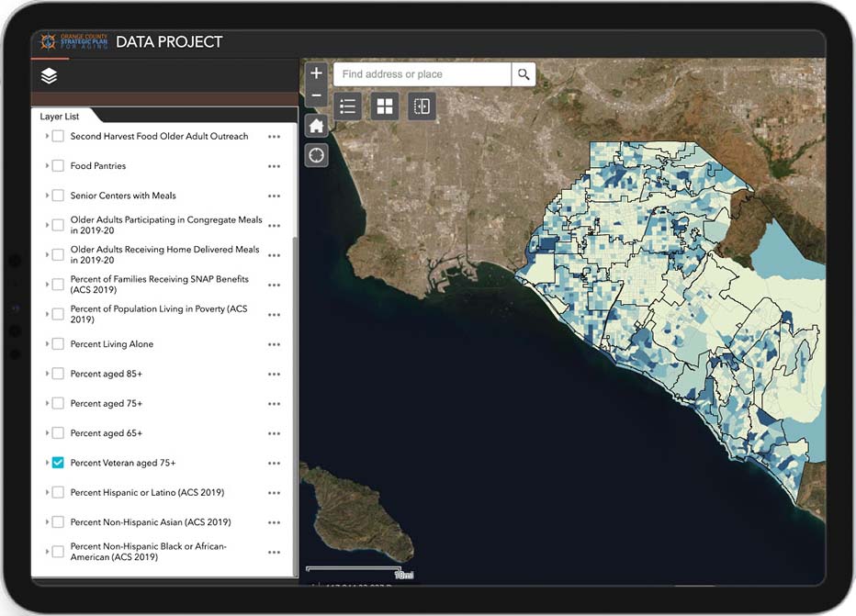Uncheck Percent Veteran aged 75+ layer

[58, 463]
